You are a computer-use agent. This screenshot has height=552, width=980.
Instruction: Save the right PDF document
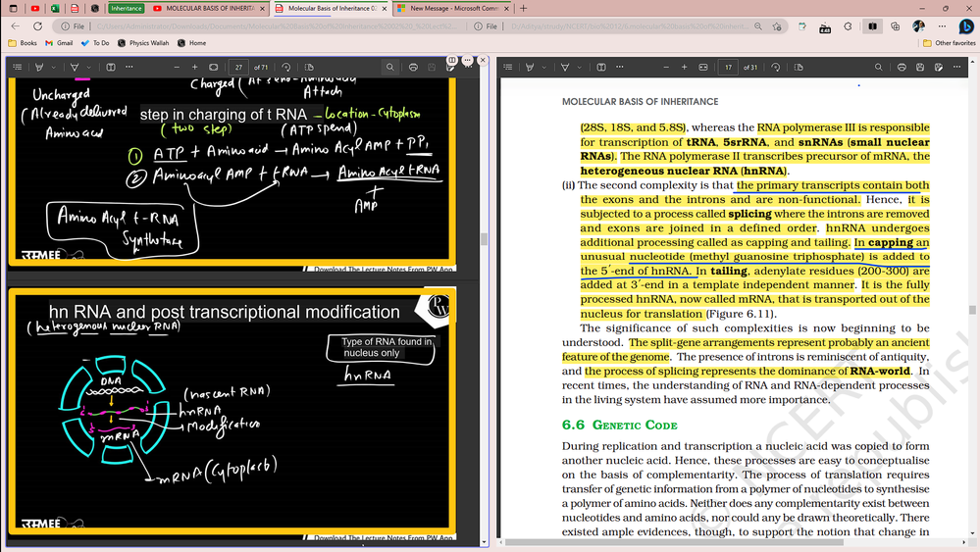click(920, 67)
